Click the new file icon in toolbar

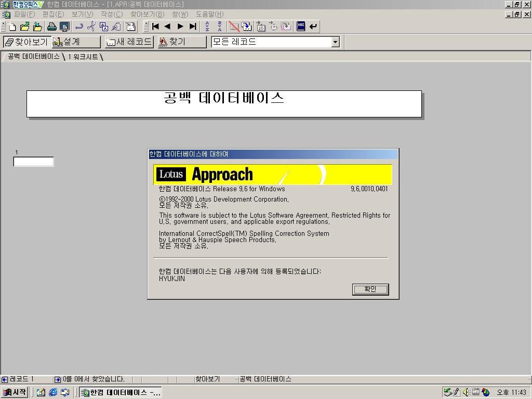(12, 26)
